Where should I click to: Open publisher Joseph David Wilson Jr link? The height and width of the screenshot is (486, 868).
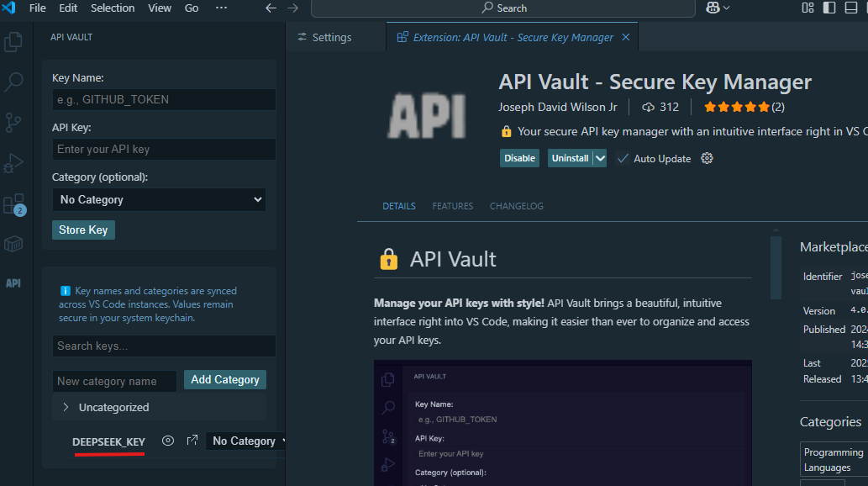(557, 107)
